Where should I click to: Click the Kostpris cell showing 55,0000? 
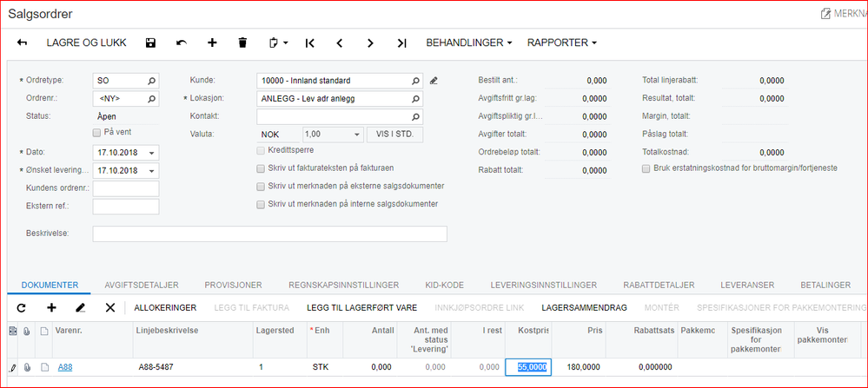click(x=528, y=367)
